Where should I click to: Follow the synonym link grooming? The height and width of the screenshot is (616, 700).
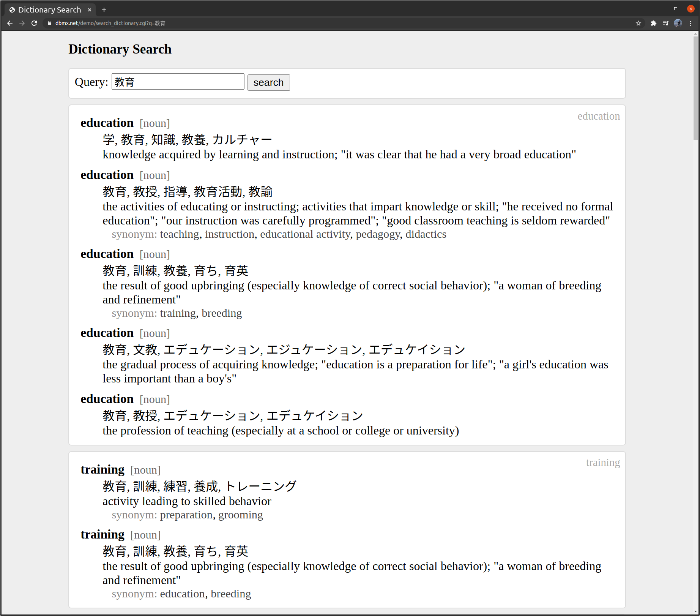pyautogui.click(x=241, y=515)
